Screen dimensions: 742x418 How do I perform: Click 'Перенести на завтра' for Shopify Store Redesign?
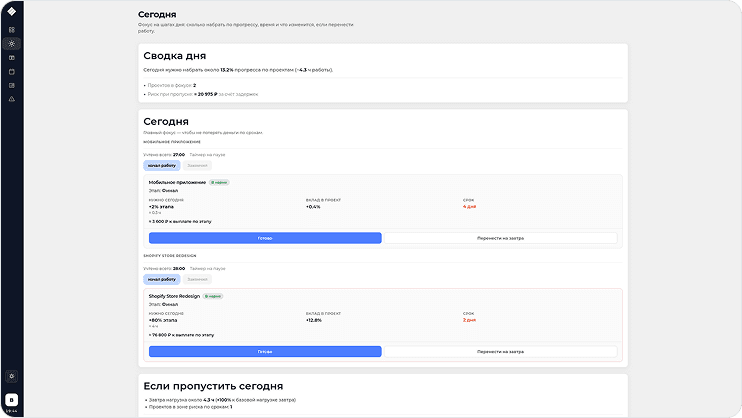(500, 352)
